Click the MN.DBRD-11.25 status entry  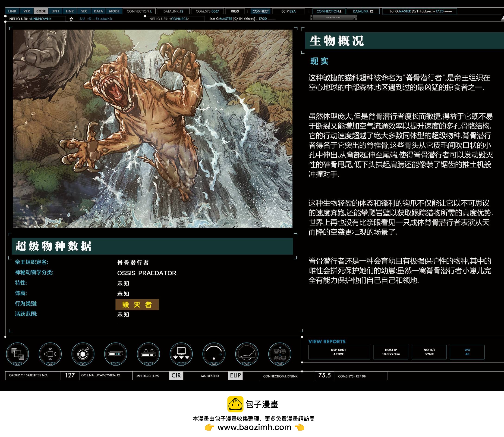click(x=147, y=376)
